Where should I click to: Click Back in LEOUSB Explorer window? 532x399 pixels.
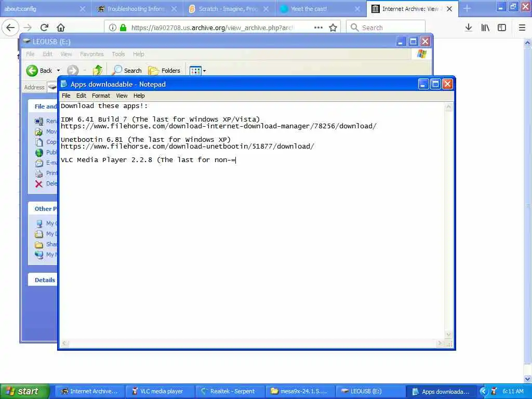pos(39,71)
